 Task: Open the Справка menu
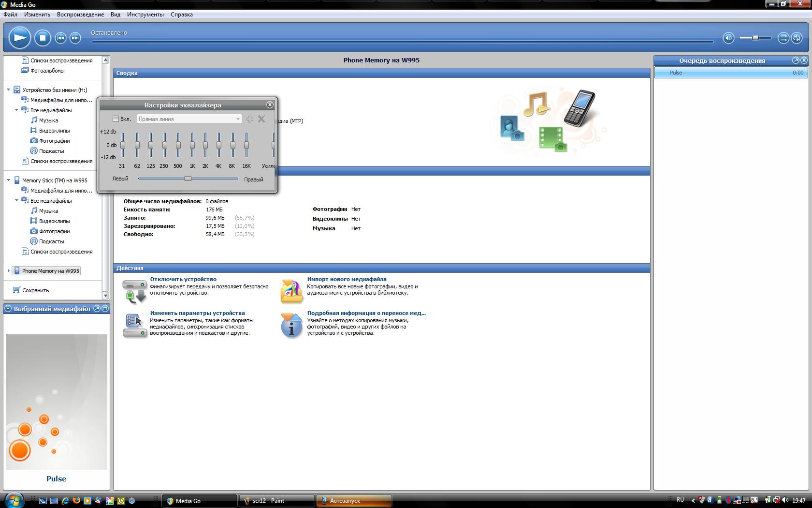click(182, 15)
